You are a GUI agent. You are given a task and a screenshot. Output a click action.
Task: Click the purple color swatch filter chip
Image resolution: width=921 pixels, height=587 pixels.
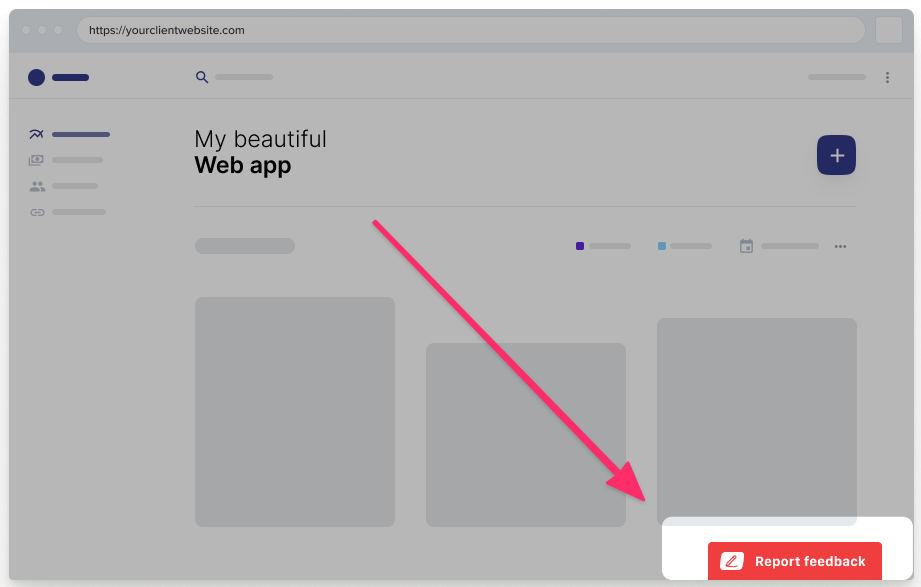(579, 245)
